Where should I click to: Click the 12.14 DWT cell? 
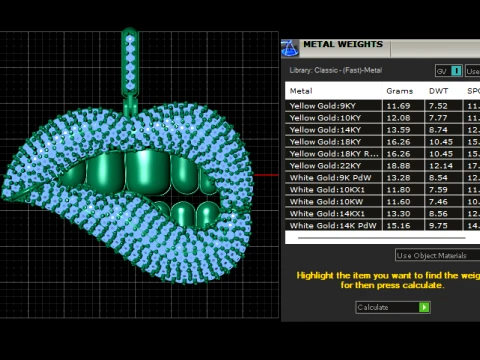[x=444, y=166]
